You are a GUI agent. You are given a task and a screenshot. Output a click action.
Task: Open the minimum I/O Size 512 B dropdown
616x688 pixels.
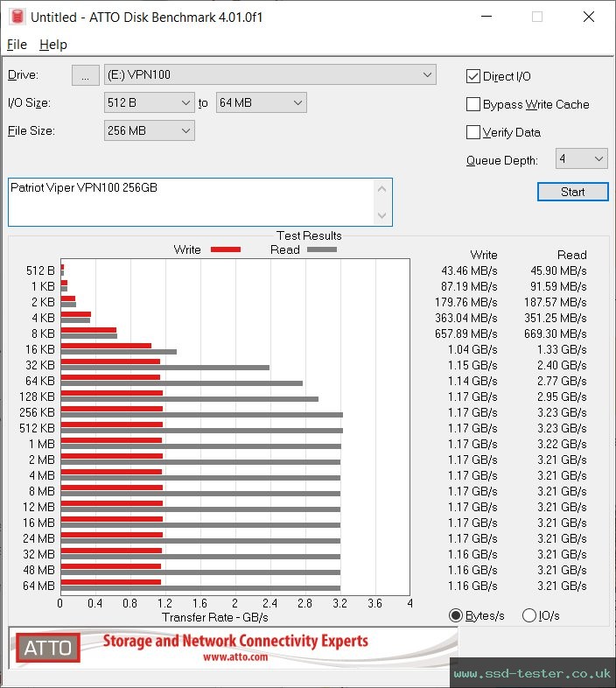tap(149, 102)
